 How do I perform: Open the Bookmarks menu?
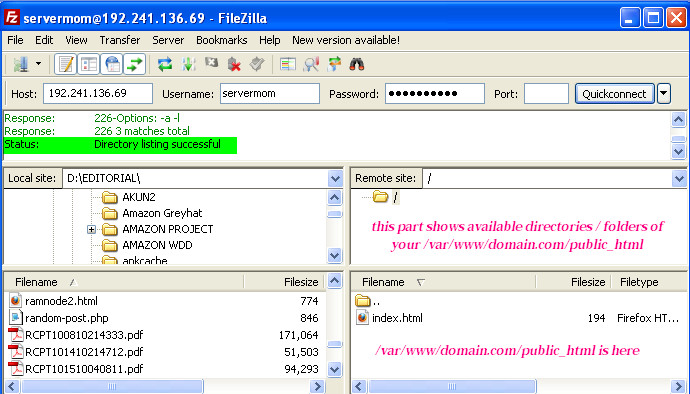(x=222, y=40)
